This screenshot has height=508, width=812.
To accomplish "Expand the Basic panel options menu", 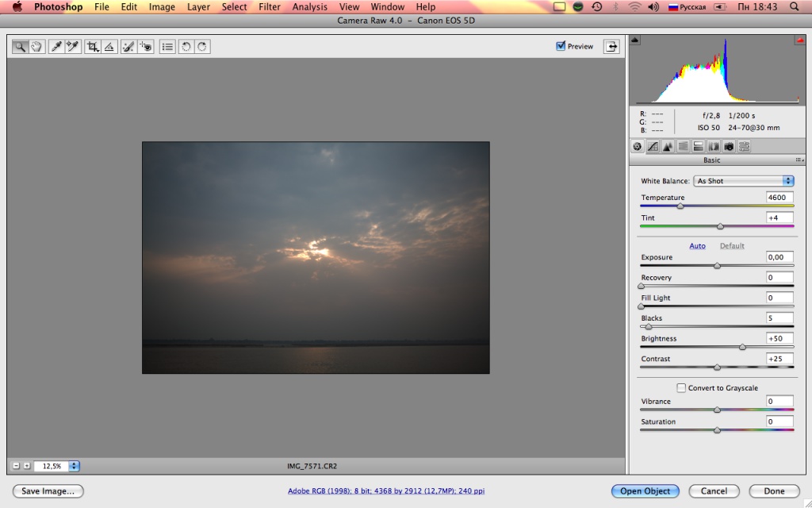I will (x=799, y=160).
